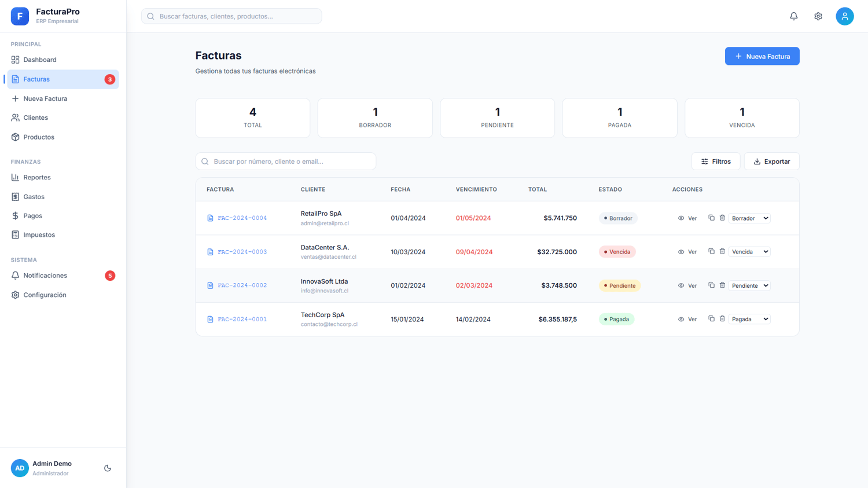Image resolution: width=868 pixels, height=488 pixels.
Task: Open invoice link FAC-2024-0002
Action: 242,285
